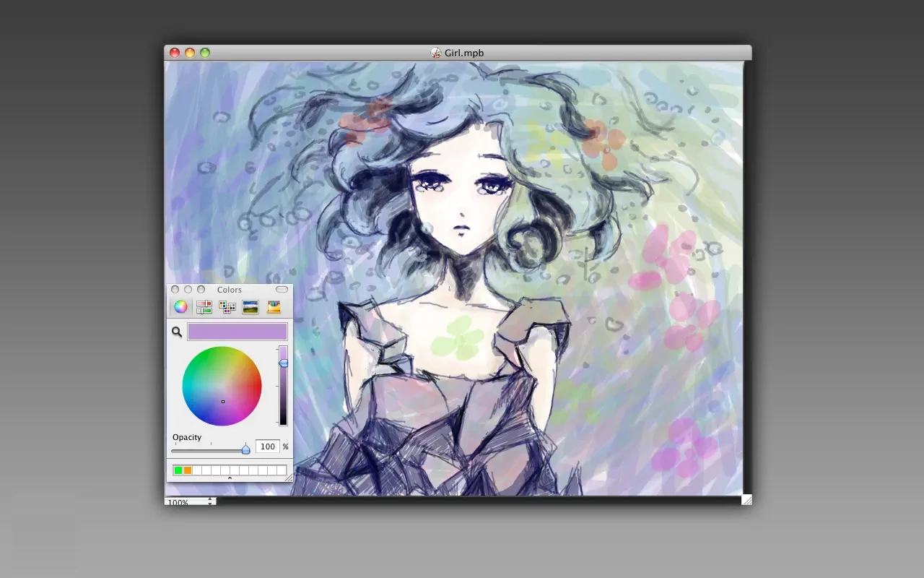Click the Girl.mpb document icon in title bar
The height and width of the screenshot is (578, 924).
tap(436, 53)
